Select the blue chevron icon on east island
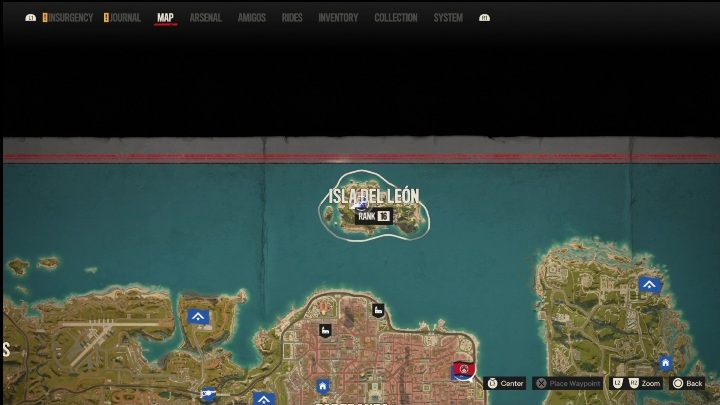720x405 pixels. [650, 285]
